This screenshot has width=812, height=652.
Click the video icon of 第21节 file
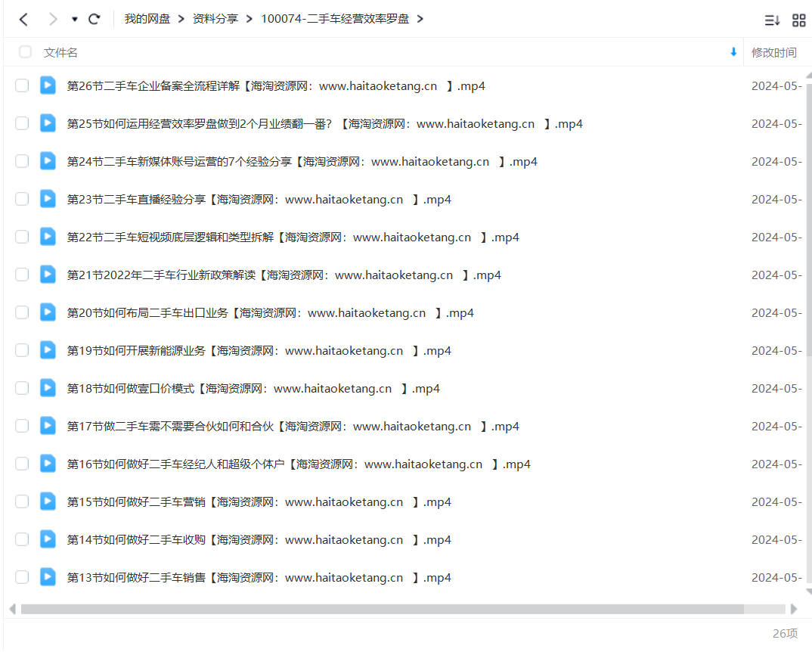coord(48,274)
